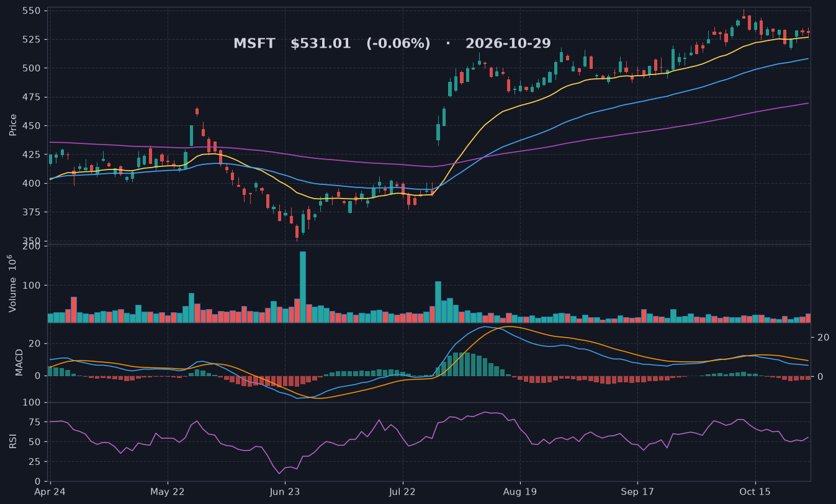Click the "Apr 24" date label

pos(50,492)
